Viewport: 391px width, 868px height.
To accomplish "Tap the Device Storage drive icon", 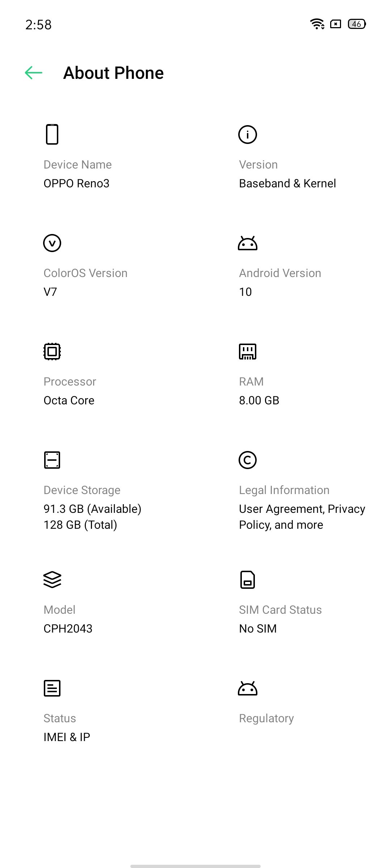I will pos(52,460).
